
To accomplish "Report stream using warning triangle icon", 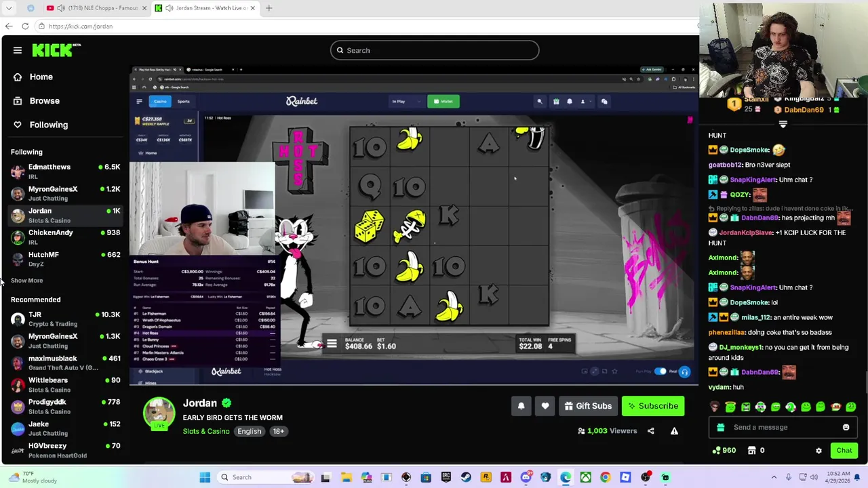I will pyautogui.click(x=674, y=431).
